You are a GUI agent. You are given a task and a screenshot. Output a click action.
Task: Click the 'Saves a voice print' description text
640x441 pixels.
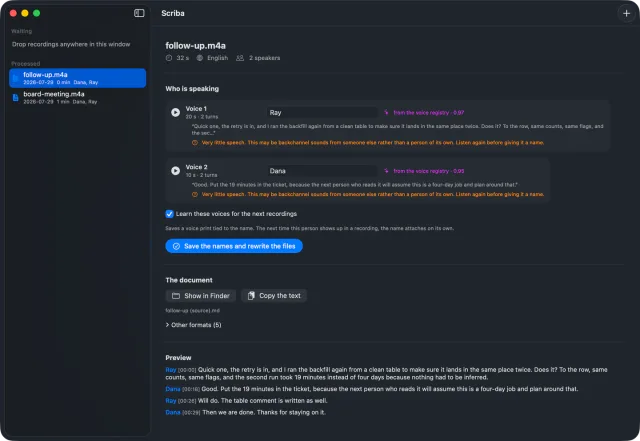[x=309, y=228]
